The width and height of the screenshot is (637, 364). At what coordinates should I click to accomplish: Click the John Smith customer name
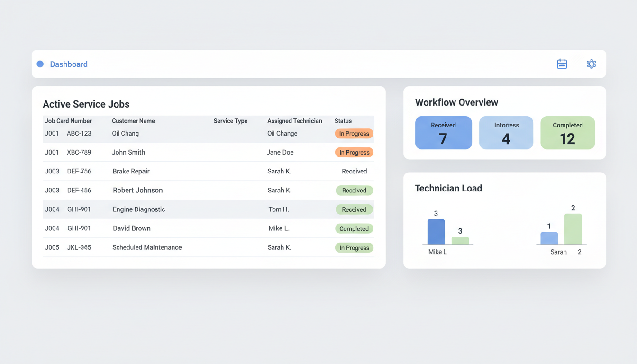[128, 152]
